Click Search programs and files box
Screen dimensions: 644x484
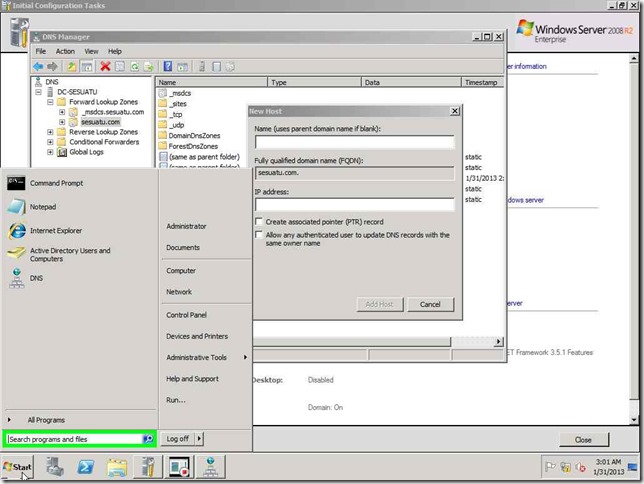click(75, 439)
